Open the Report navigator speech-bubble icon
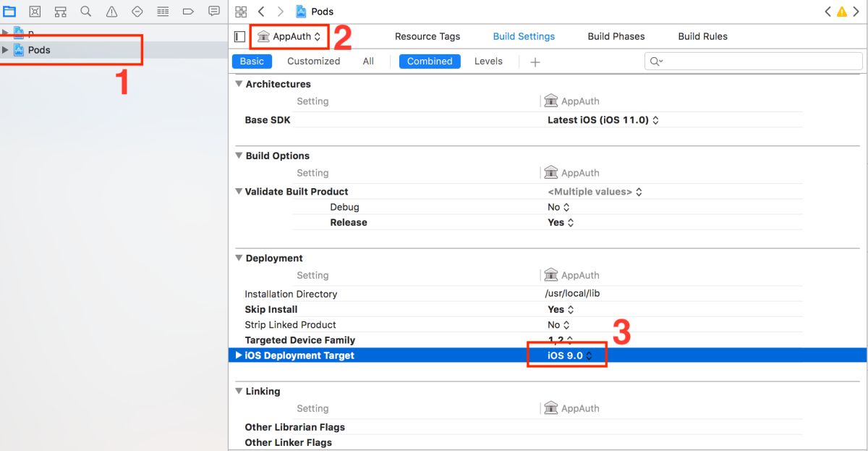 coord(214,12)
